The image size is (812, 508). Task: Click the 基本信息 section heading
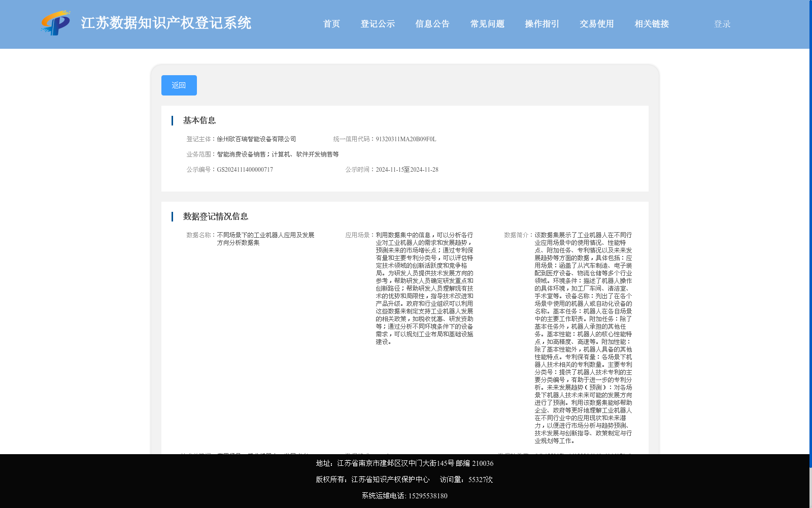click(x=199, y=120)
